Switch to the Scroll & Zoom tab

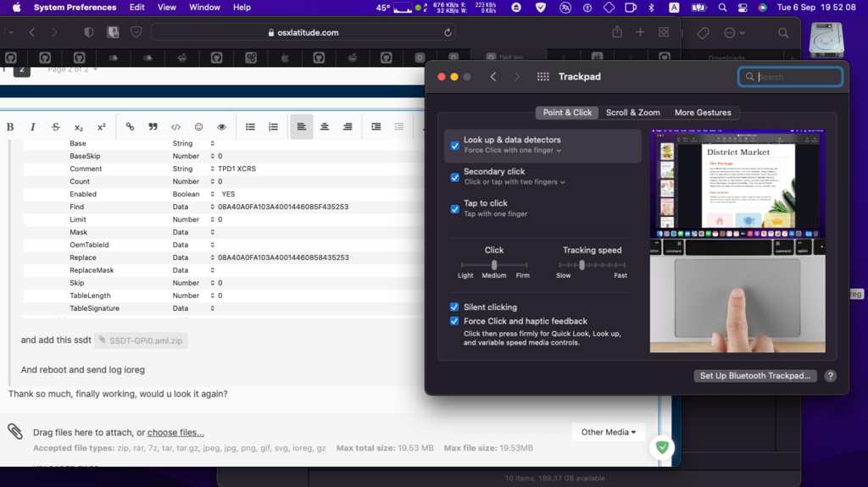coord(632,113)
